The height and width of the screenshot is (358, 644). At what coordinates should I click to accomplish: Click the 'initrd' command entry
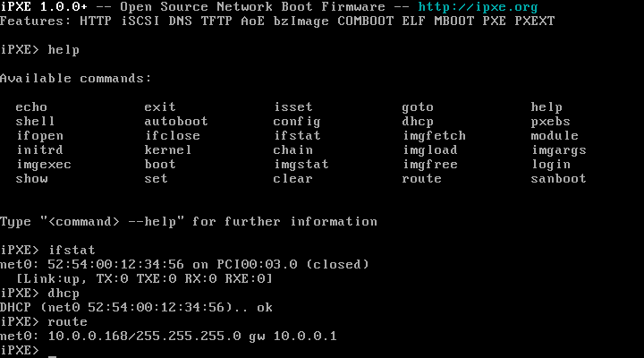tap(39, 149)
